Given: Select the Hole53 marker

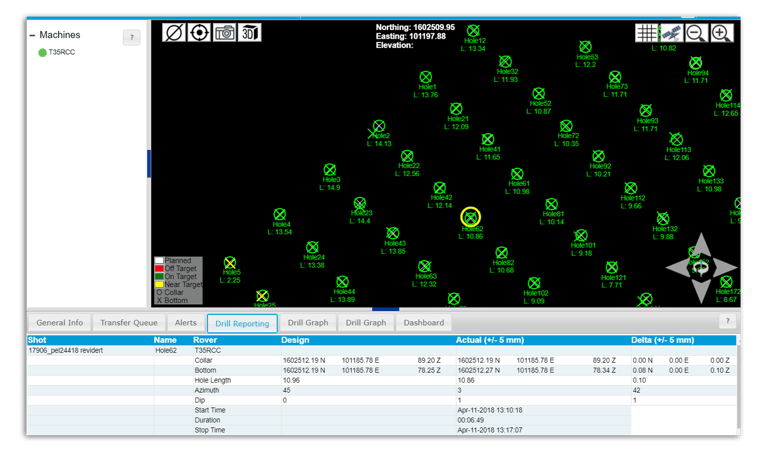Looking at the screenshot, I should point(585,47).
